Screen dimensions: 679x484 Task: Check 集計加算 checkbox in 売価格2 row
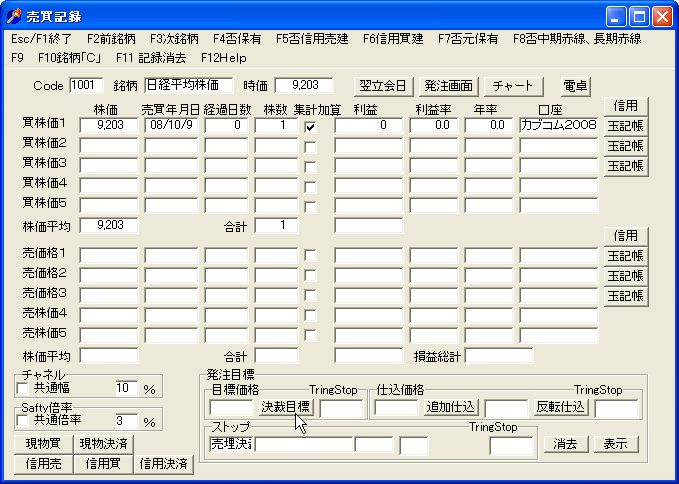coord(310,275)
